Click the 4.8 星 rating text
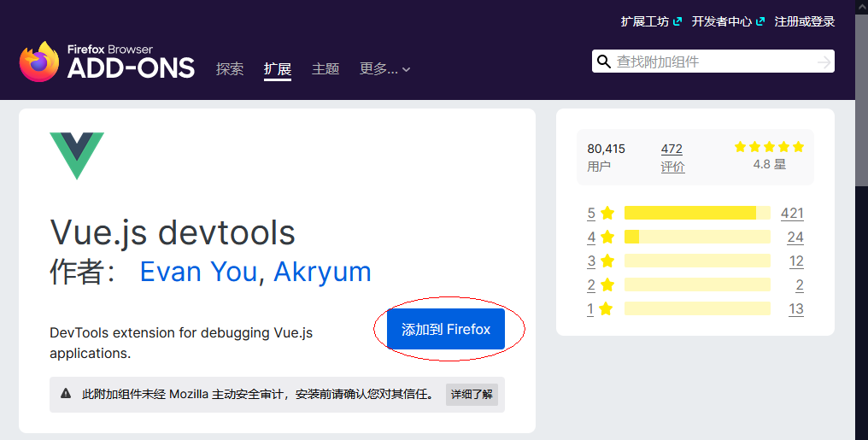This screenshot has width=868, height=440. pos(770,164)
